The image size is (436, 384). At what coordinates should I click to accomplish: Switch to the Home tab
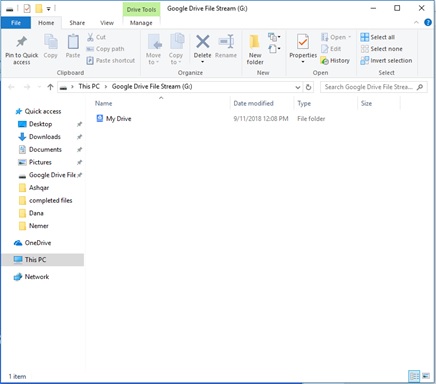pyautogui.click(x=46, y=23)
